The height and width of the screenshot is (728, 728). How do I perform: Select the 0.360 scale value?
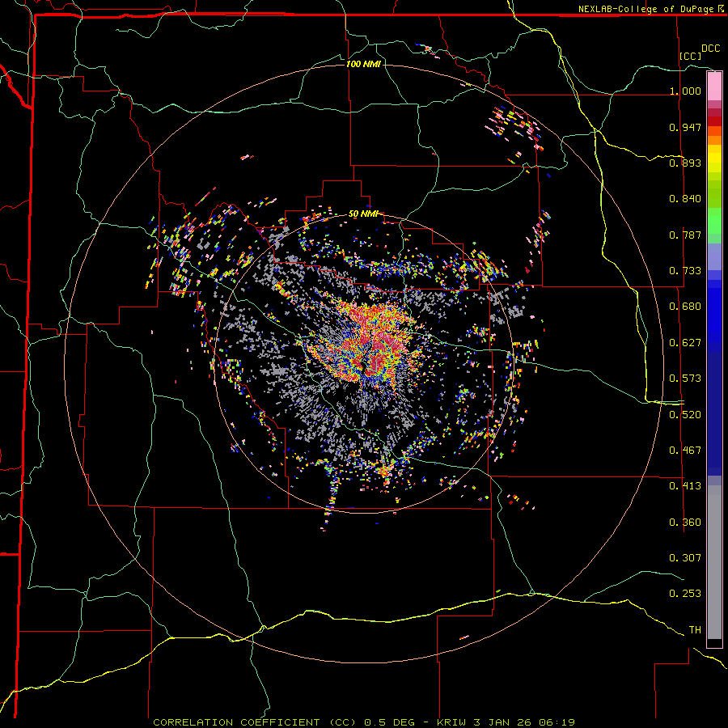685,523
